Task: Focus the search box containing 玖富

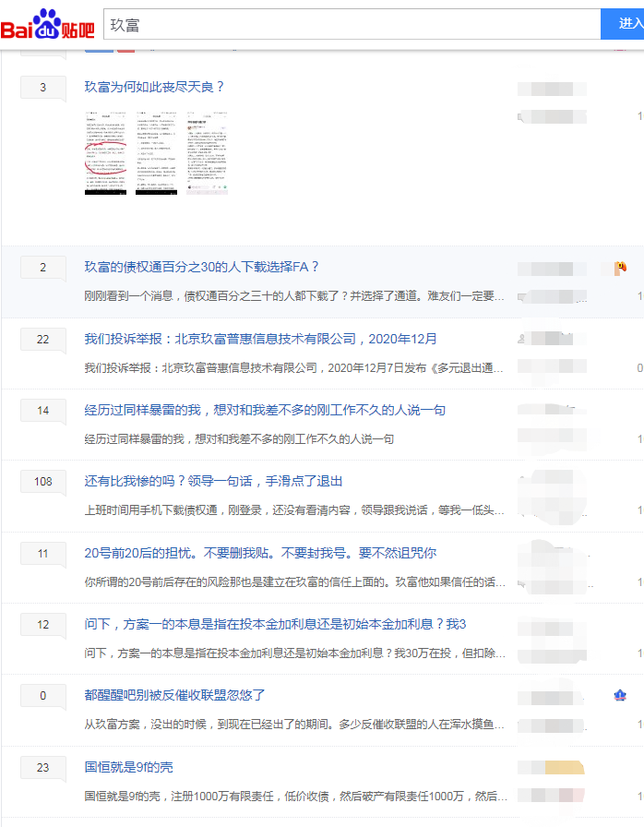Action: (352, 24)
